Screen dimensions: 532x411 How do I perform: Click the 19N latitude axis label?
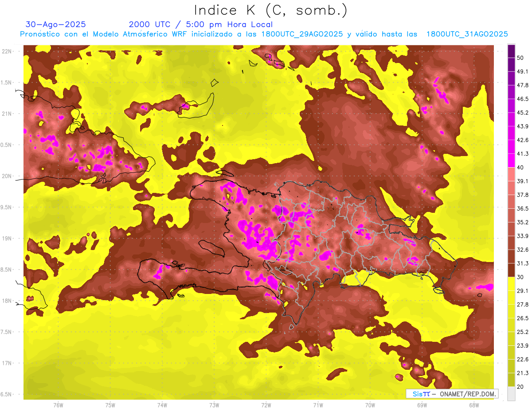click(x=7, y=239)
